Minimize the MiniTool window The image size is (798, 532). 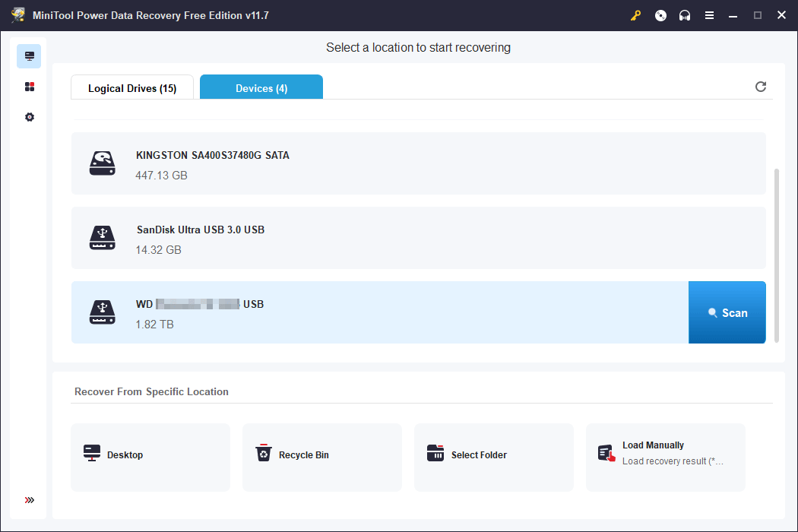coord(733,16)
